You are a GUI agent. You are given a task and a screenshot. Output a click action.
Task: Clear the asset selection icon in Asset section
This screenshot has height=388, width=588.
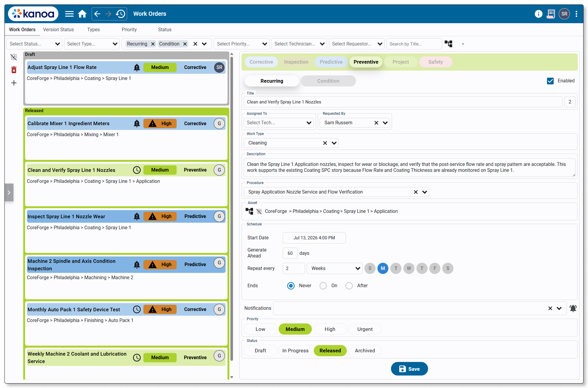tap(259, 211)
